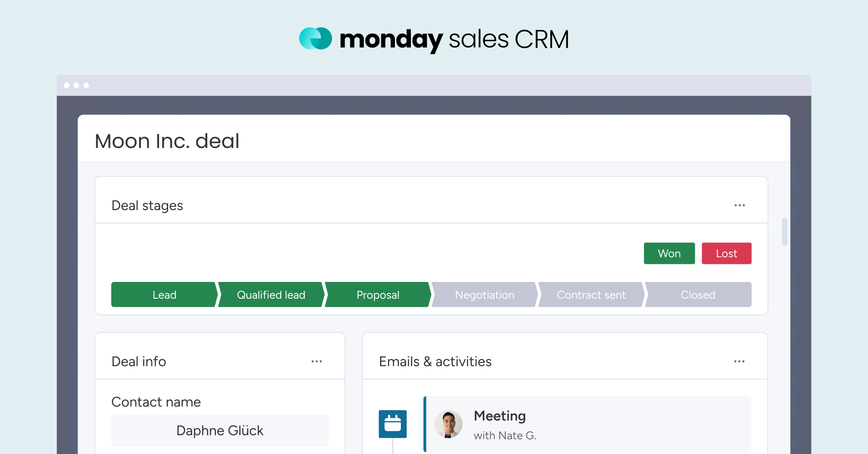Open Deal info three-dot options menu
The width and height of the screenshot is (868, 454).
[x=316, y=361]
